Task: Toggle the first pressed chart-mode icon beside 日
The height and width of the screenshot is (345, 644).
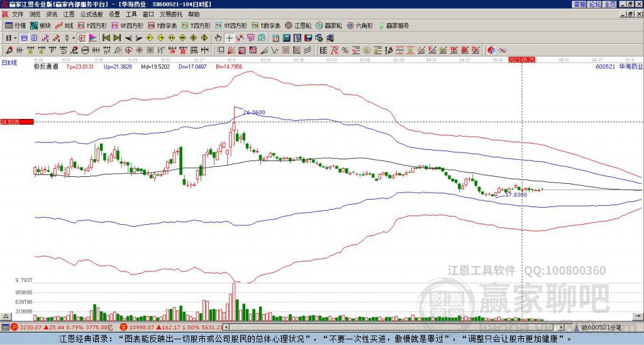Action: 24,38
